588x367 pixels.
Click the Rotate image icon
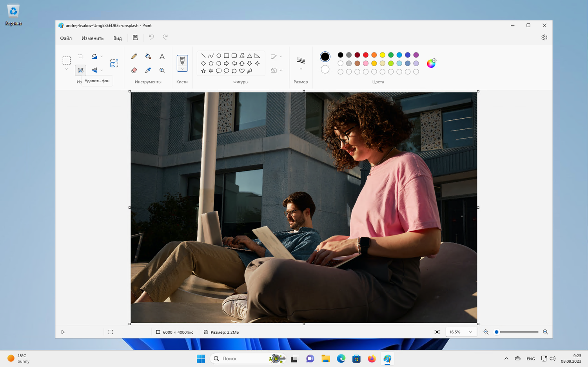click(94, 56)
